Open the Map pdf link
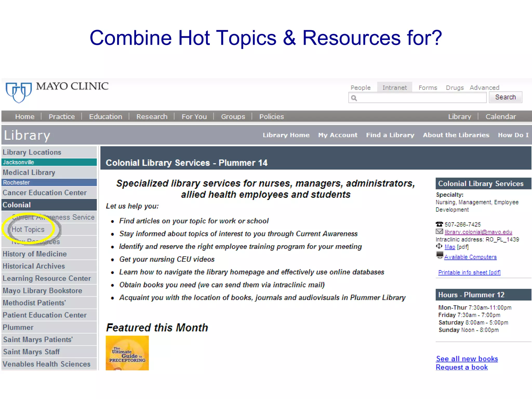Viewport: 532px width, 399px height. click(x=450, y=247)
